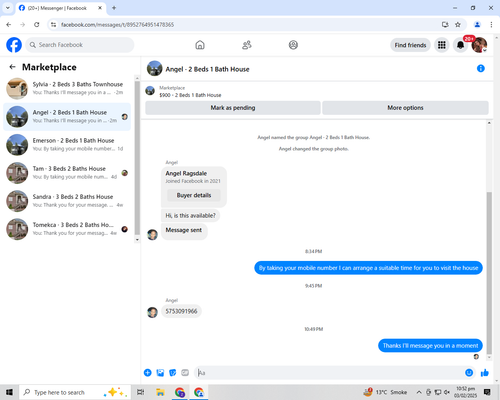Go back in browser history

point(9,24)
